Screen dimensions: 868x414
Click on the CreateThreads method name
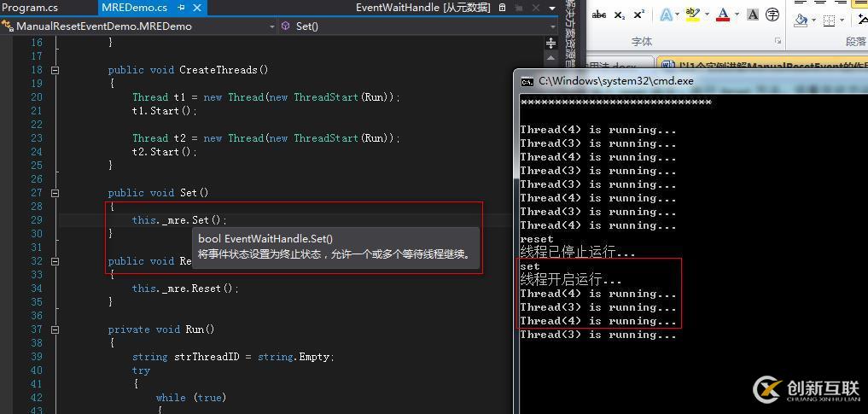pos(218,70)
